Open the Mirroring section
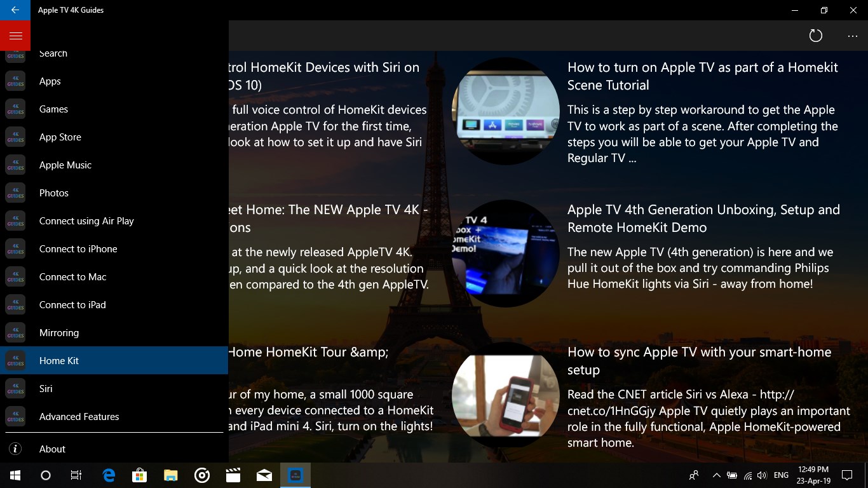The height and width of the screenshot is (488, 868). [114, 333]
